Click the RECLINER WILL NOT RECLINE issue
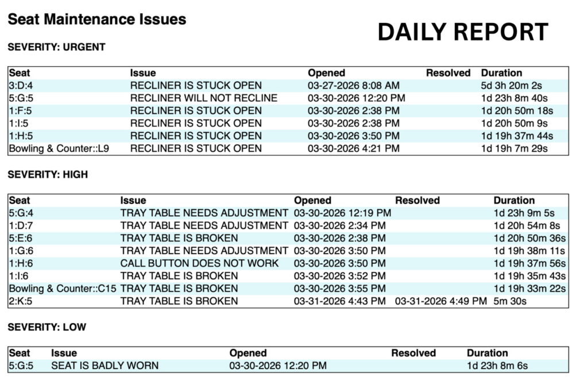 (x=203, y=98)
